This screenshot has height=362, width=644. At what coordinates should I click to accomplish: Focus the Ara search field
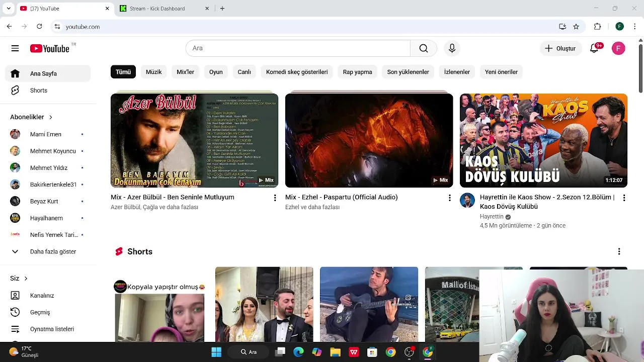(298, 48)
